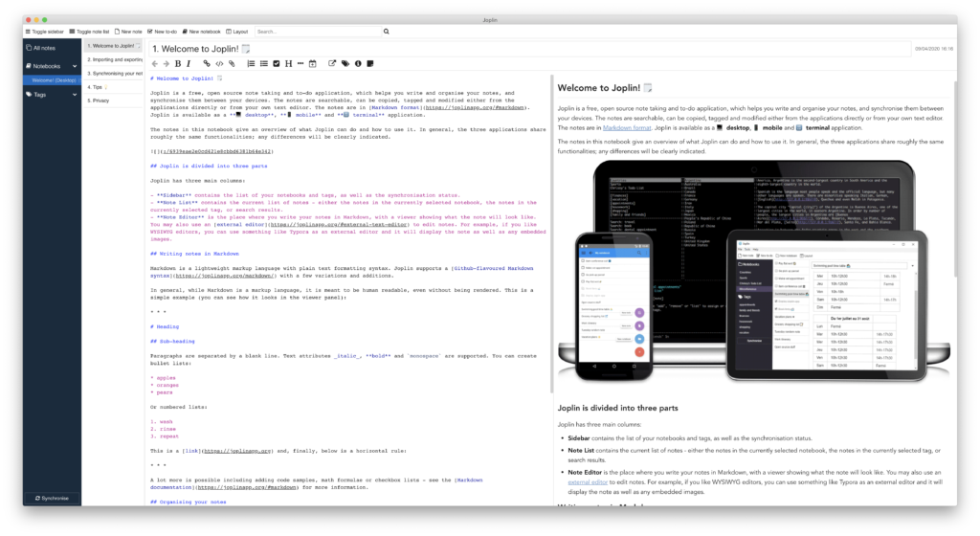Insert inline code with the code icon
980x536 pixels.
point(219,64)
